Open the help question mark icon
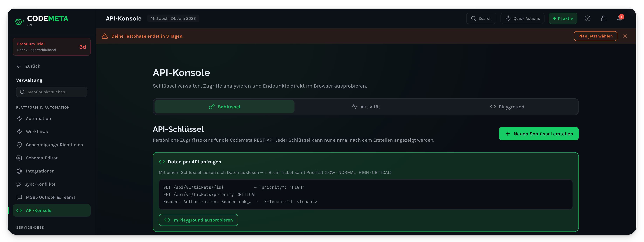This screenshot has height=242, width=644. click(x=587, y=19)
